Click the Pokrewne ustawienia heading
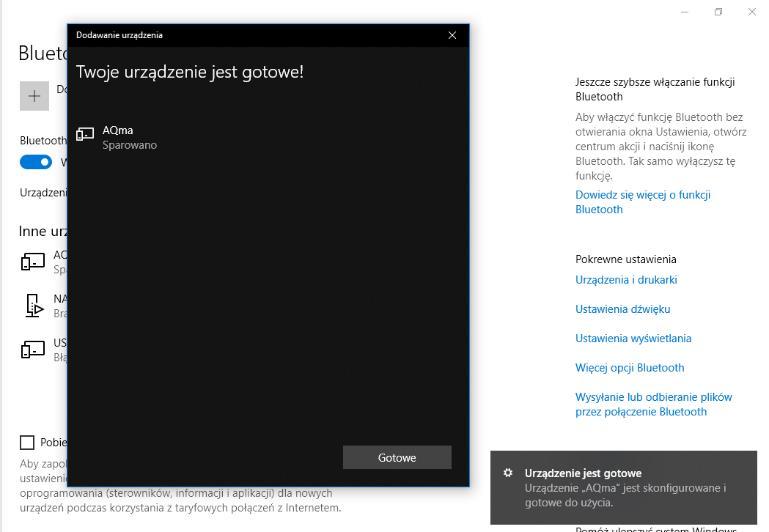The width and height of the screenshot is (769, 532). point(626,259)
